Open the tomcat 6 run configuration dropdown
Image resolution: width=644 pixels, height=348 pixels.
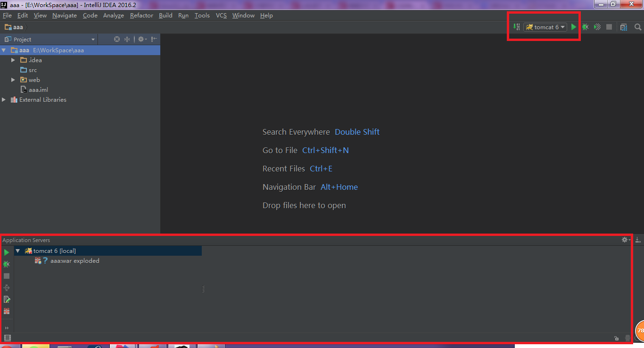545,27
